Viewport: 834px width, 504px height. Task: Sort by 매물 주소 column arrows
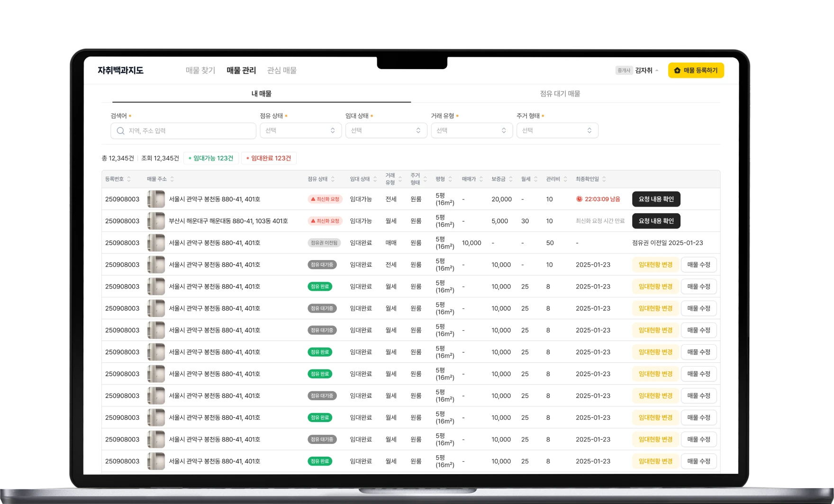point(172,179)
